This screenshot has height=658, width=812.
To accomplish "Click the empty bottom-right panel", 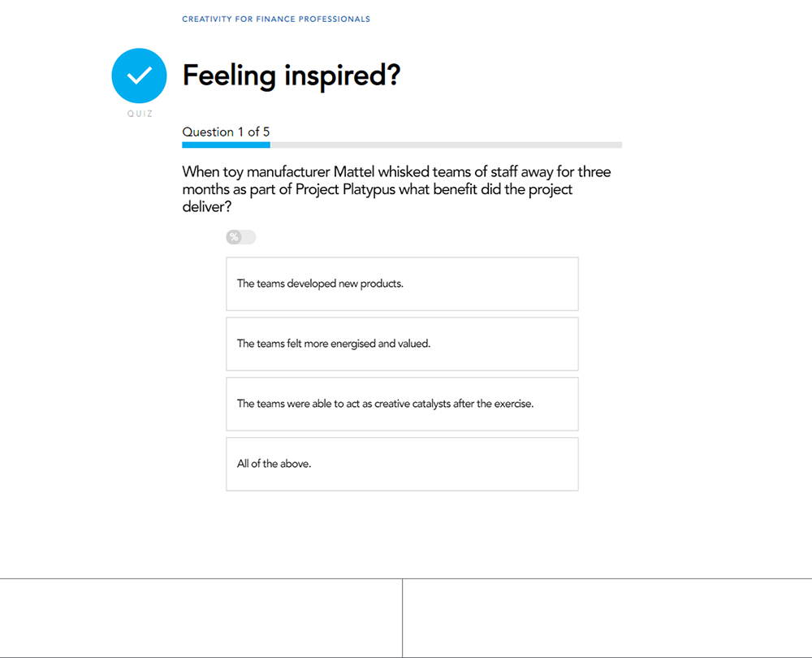I will (x=607, y=618).
